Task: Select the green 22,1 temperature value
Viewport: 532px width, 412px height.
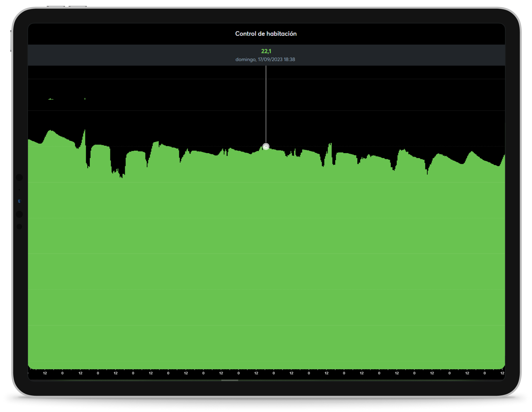Action: pos(266,51)
